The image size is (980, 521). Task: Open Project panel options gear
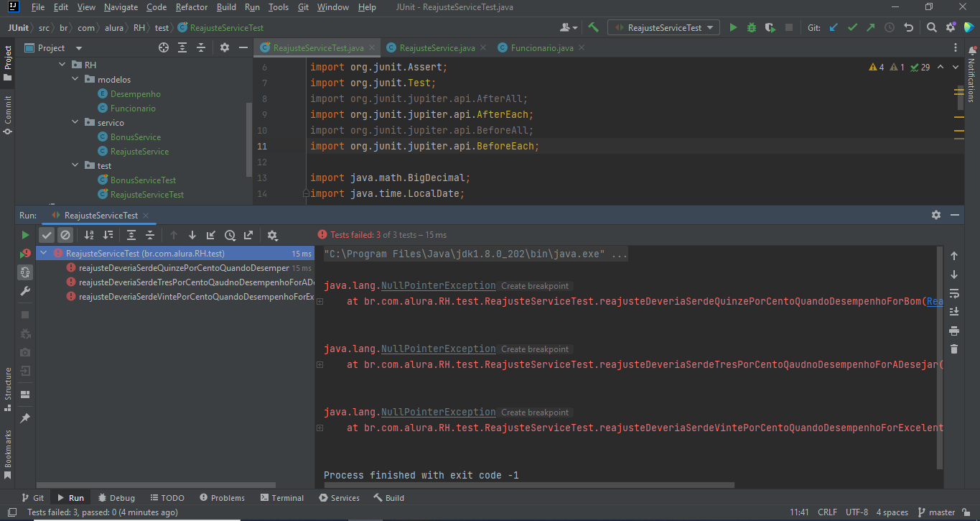(225, 47)
